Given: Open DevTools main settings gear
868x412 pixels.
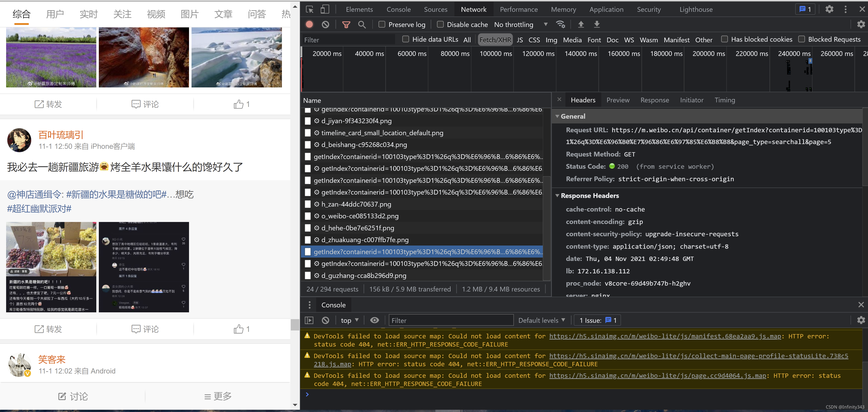Looking at the screenshot, I should click(829, 10).
